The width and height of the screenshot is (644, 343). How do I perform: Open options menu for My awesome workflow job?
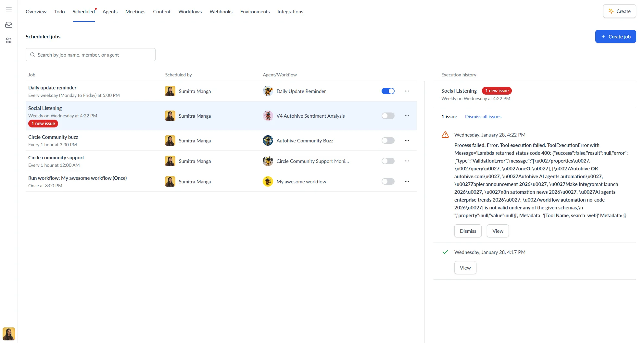407,181
